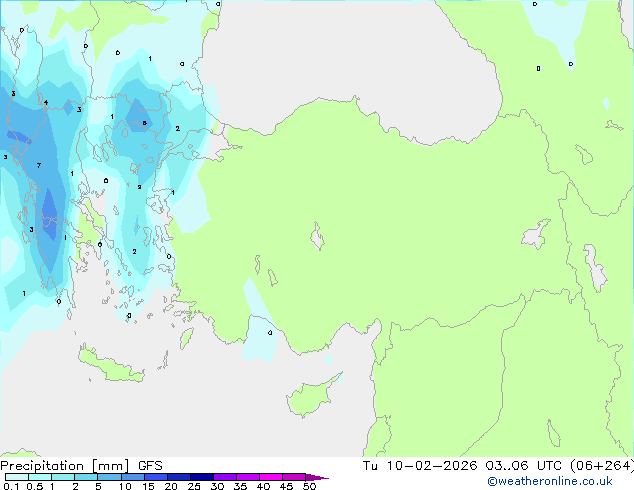The width and height of the screenshot is (634, 490).
Task: Pick the 40–45 mm magenta legend box
Action: (x=271, y=477)
